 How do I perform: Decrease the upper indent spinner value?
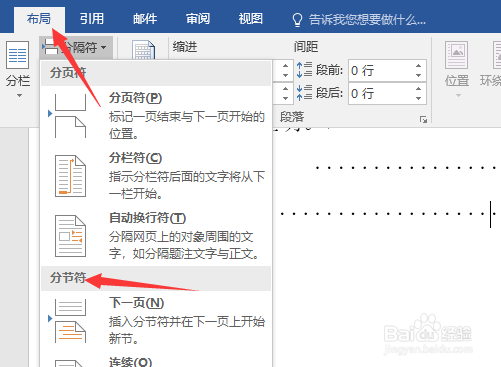pos(285,75)
